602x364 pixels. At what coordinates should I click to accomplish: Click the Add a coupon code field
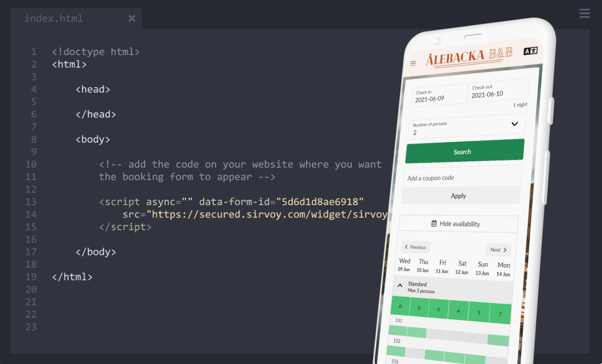coord(462,177)
